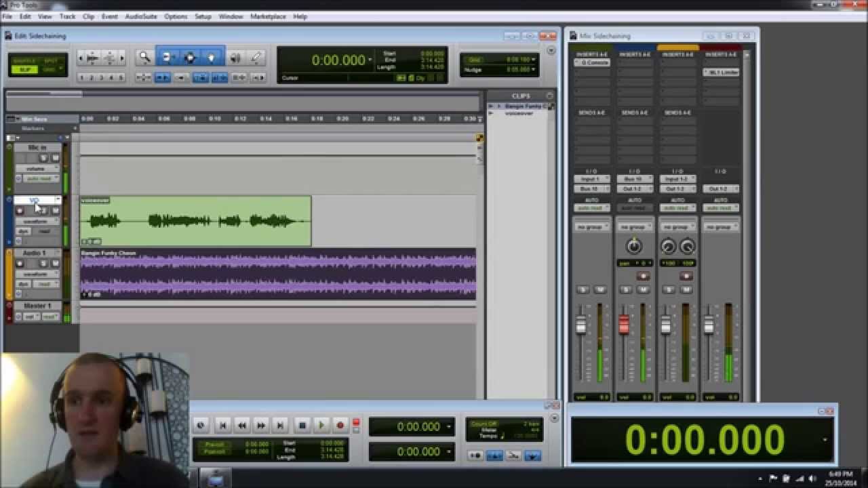Select the voiceover clip on VO track
The height and width of the screenshot is (488, 868).
(x=195, y=221)
